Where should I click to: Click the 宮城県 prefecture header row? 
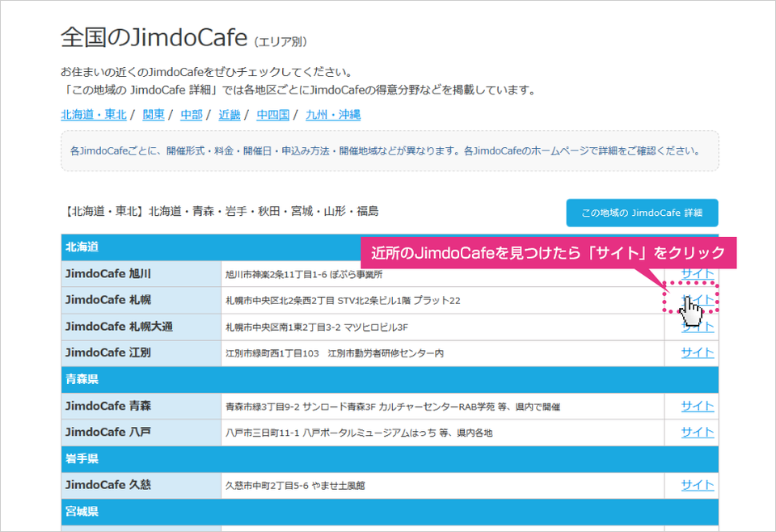[x=390, y=512]
